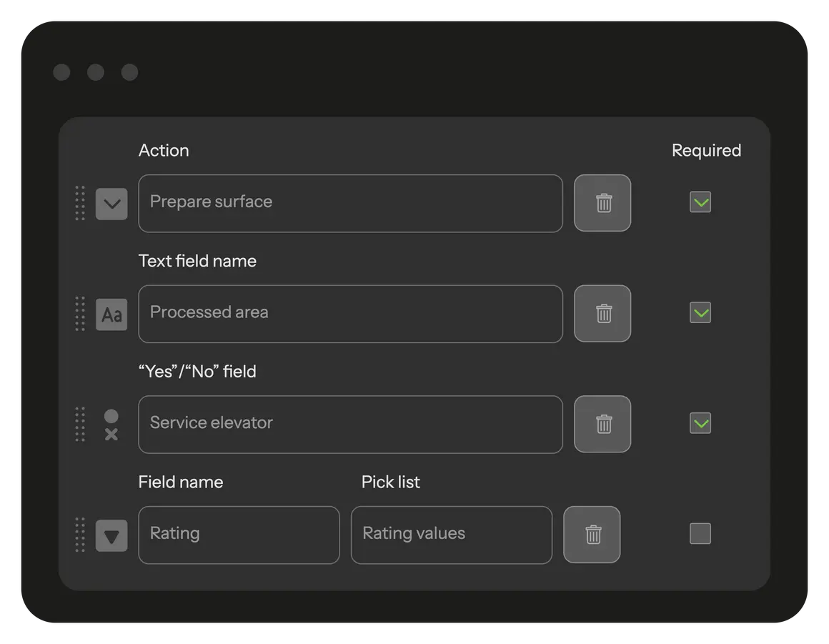The width and height of the screenshot is (829, 644).
Task: Click the Yes/No field type icon
Action: [x=111, y=425]
